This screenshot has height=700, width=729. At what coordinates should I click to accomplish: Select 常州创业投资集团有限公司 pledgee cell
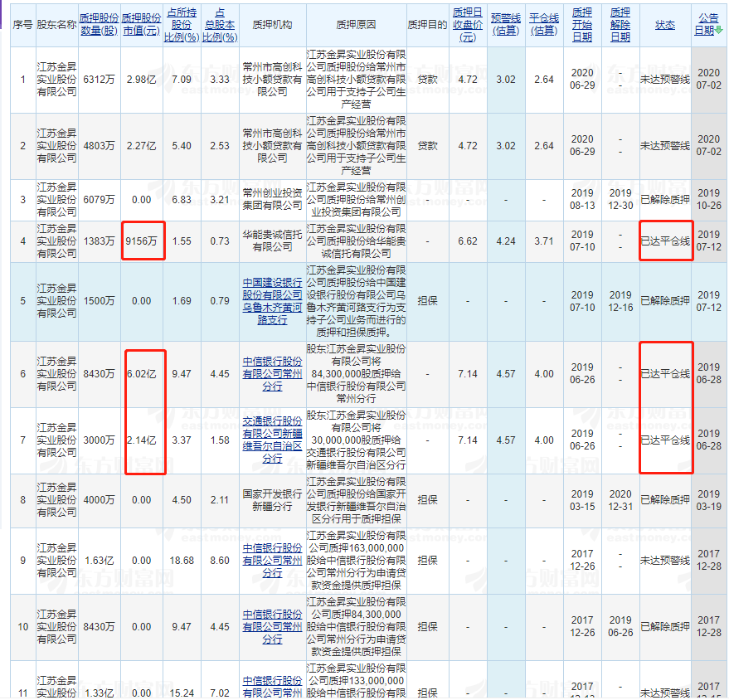[x=273, y=200]
